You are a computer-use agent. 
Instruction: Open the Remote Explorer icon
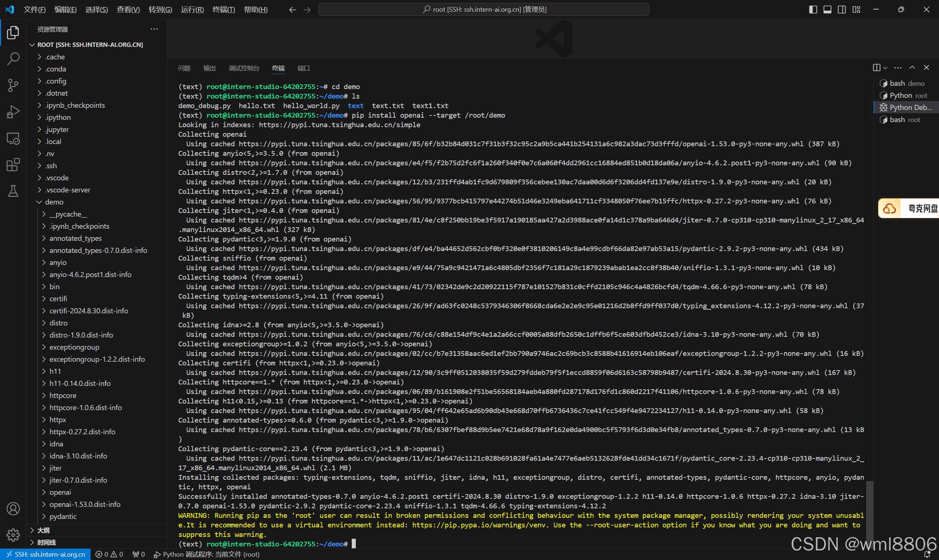tap(13, 139)
